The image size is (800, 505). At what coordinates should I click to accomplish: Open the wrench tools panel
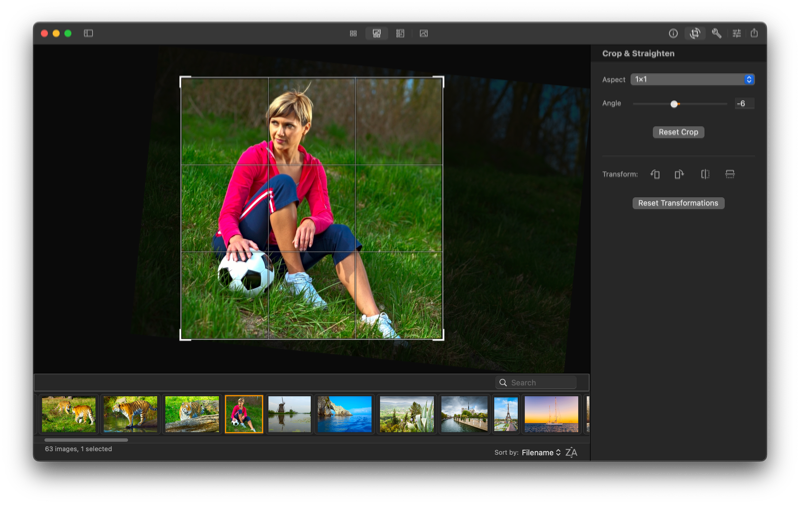(716, 33)
